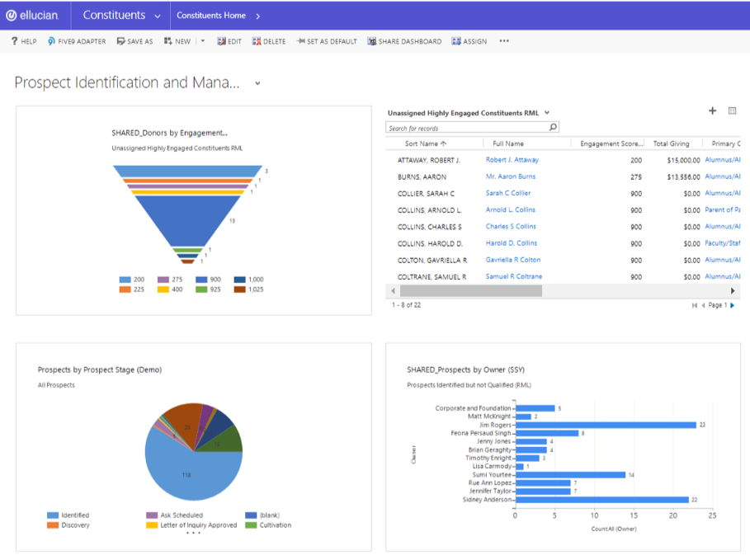Click Share Dashboard in the toolbar
750x560 pixels.
click(x=404, y=41)
